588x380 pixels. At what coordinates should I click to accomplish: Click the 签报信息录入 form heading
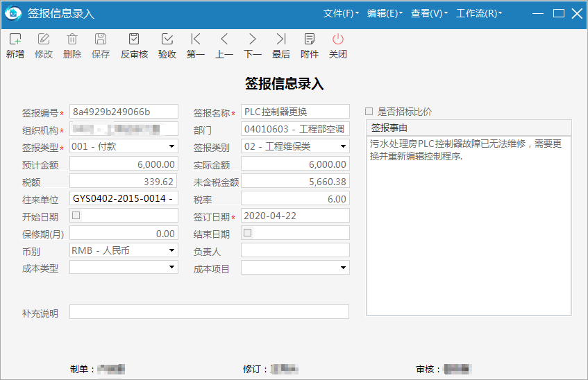(284, 83)
